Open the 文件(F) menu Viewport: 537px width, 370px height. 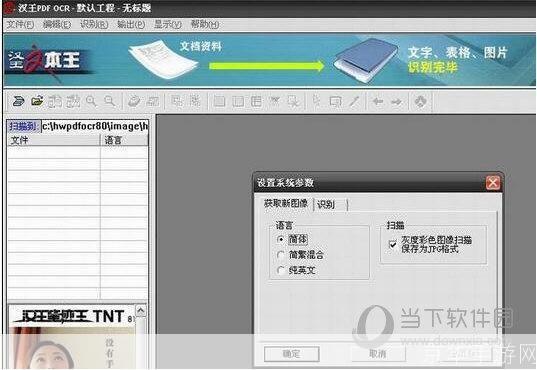[20, 24]
